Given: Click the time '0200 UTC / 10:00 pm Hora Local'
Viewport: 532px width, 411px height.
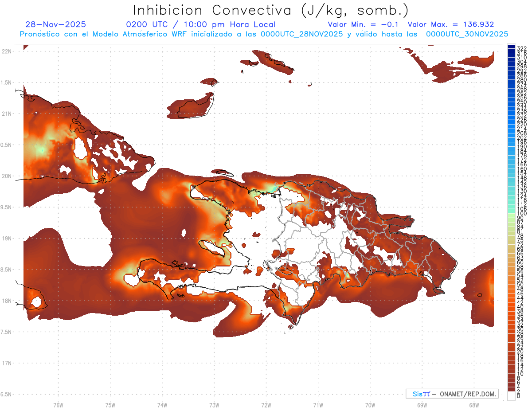Looking at the screenshot, I should [201, 24].
